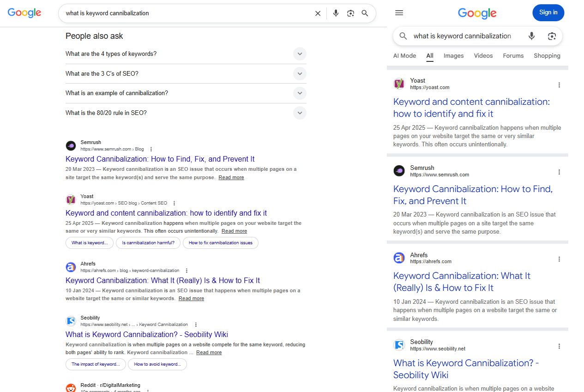Click the Ahrefs favicon in desktop results
The height and width of the screenshot is (392, 584).
(x=71, y=267)
